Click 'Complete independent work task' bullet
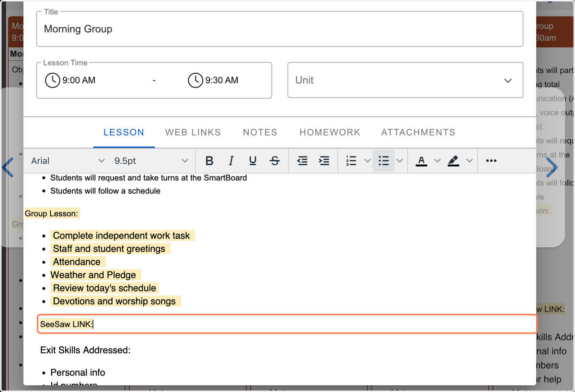Screen dimensions: 575x392 coord(121,235)
